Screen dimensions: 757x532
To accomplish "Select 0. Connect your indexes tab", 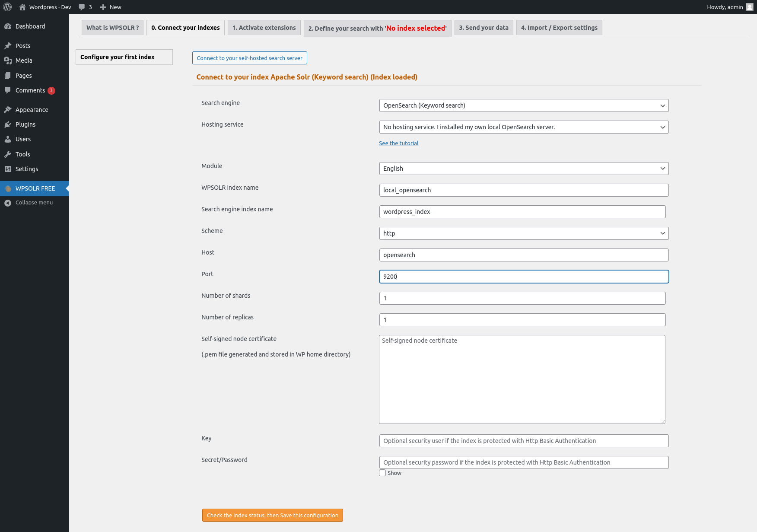I will (x=185, y=28).
